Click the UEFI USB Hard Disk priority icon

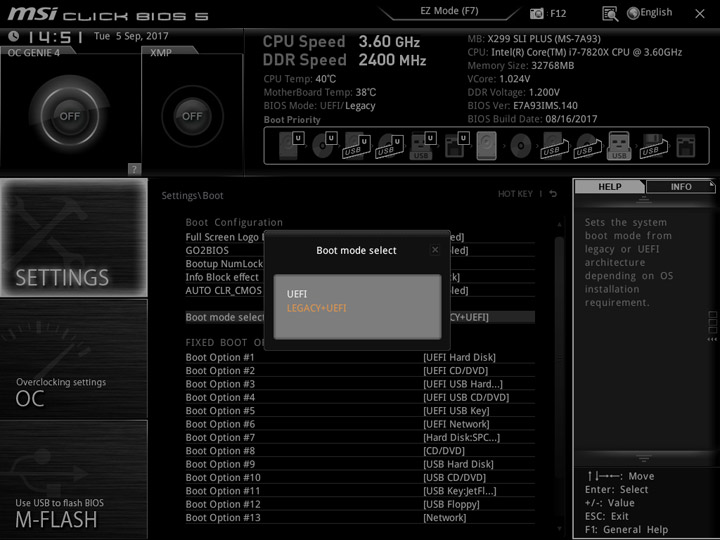357,146
